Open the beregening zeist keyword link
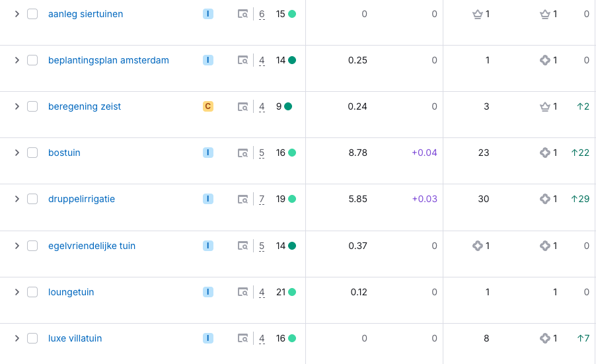 coord(85,106)
